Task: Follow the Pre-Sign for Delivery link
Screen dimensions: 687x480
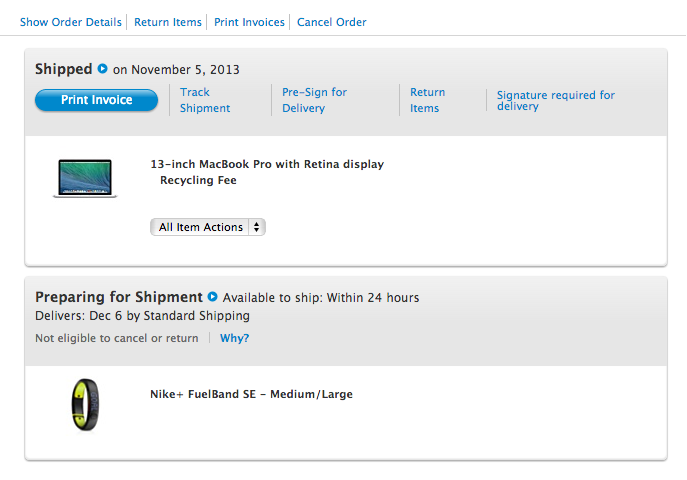Action: click(x=315, y=100)
